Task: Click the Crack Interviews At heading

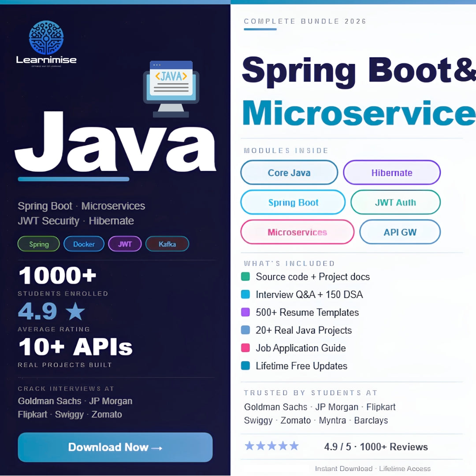Action: (x=66, y=388)
